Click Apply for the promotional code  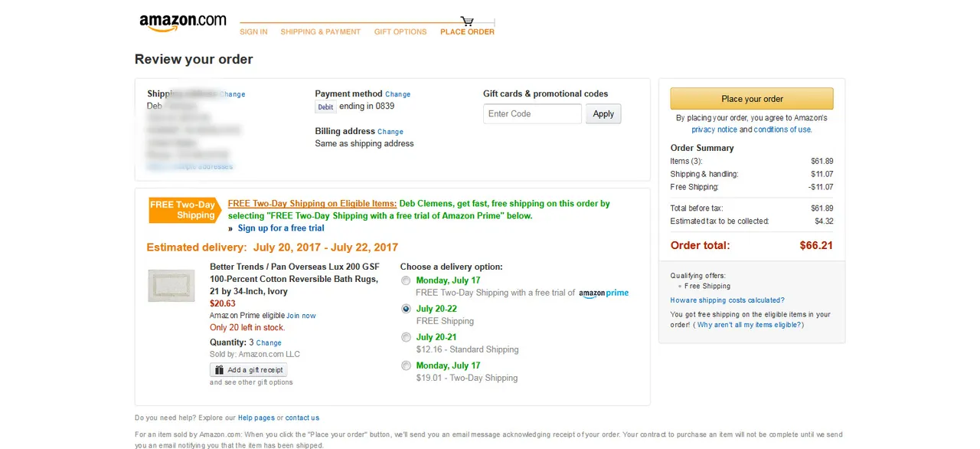[603, 114]
